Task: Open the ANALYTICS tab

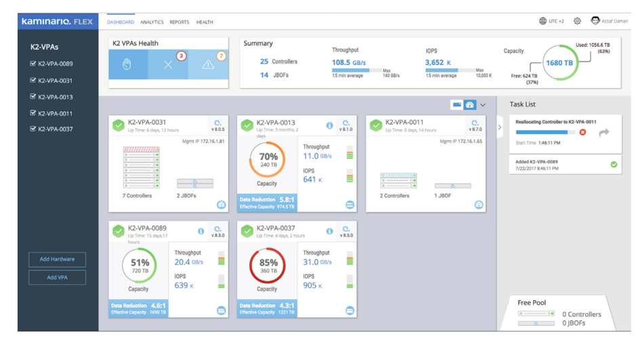Action: [x=152, y=22]
